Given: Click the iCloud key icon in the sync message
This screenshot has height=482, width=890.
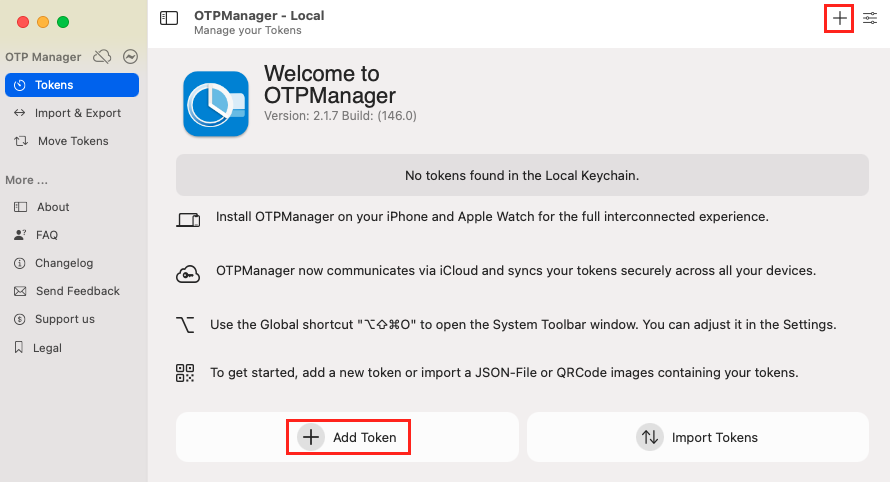Looking at the screenshot, I should click(x=188, y=273).
